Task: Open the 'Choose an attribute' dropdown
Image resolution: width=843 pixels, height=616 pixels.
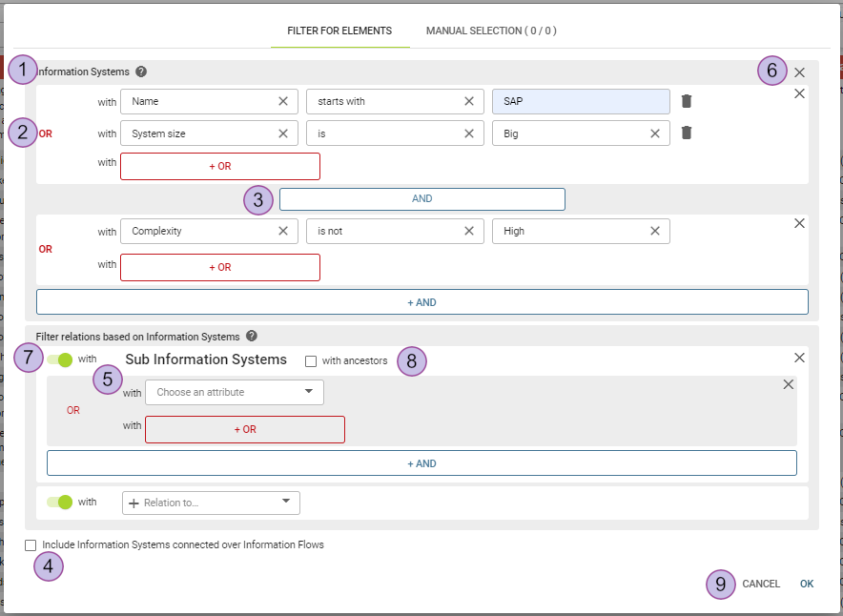Action: (234, 392)
